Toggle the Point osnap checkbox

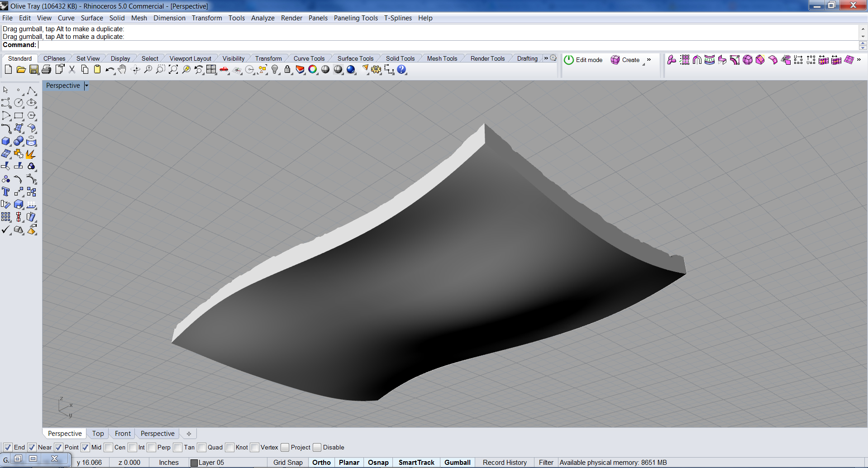[x=58, y=447]
